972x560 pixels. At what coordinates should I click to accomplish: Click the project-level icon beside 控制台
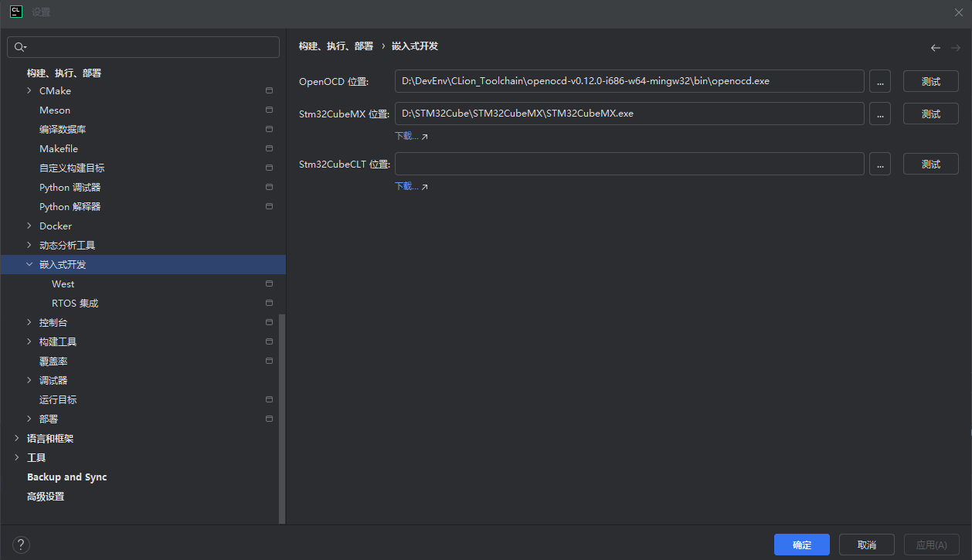click(x=269, y=322)
